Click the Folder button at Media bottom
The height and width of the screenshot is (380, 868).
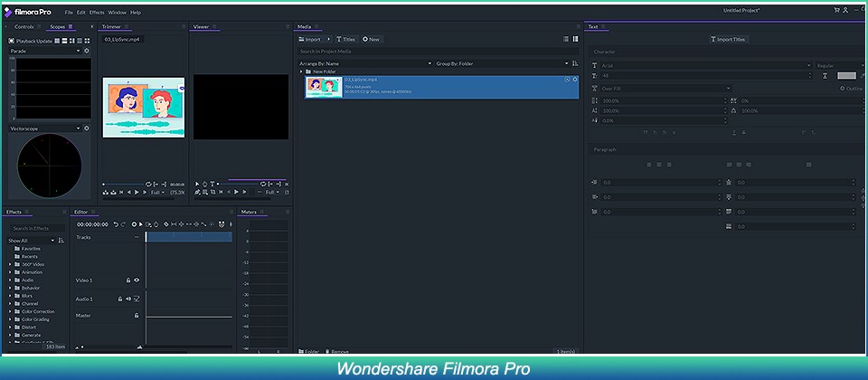pos(309,351)
